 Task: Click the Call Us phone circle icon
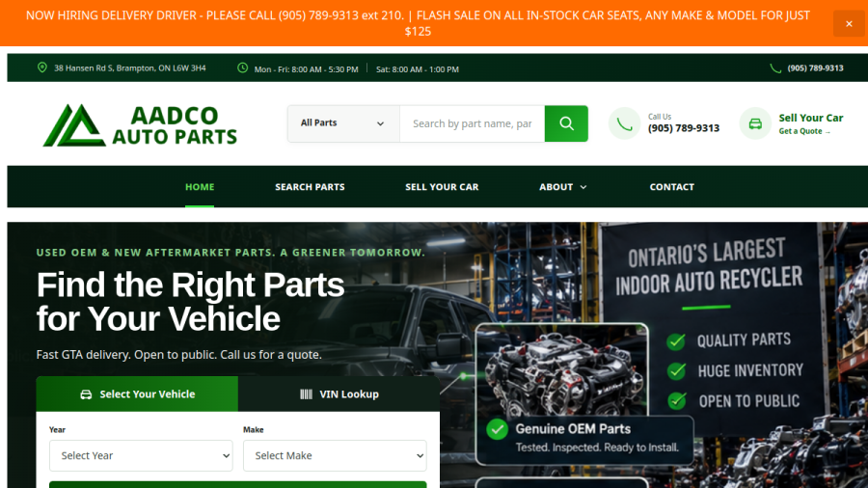[x=624, y=123]
